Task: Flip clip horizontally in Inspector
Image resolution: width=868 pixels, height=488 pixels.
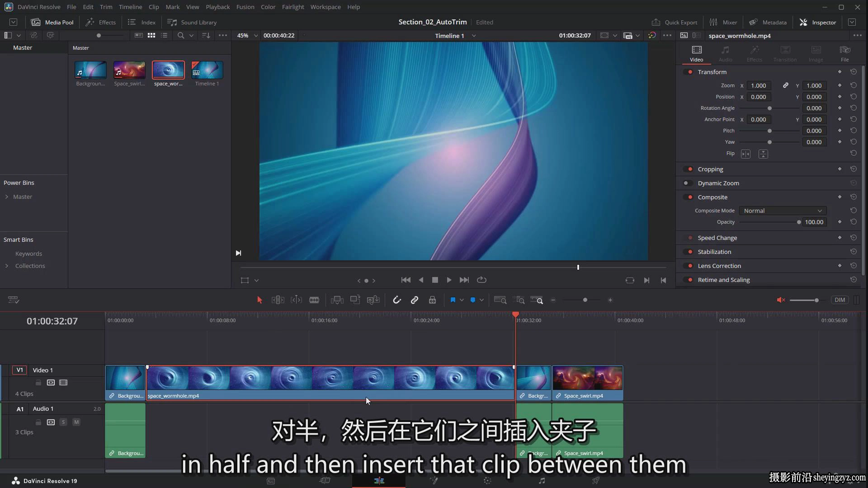Action: point(745,154)
